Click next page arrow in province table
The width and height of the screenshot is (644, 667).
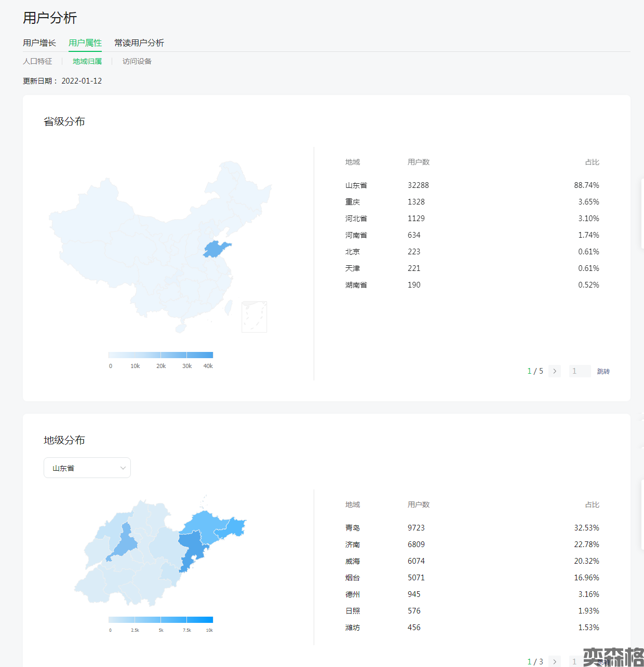pyautogui.click(x=554, y=371)
